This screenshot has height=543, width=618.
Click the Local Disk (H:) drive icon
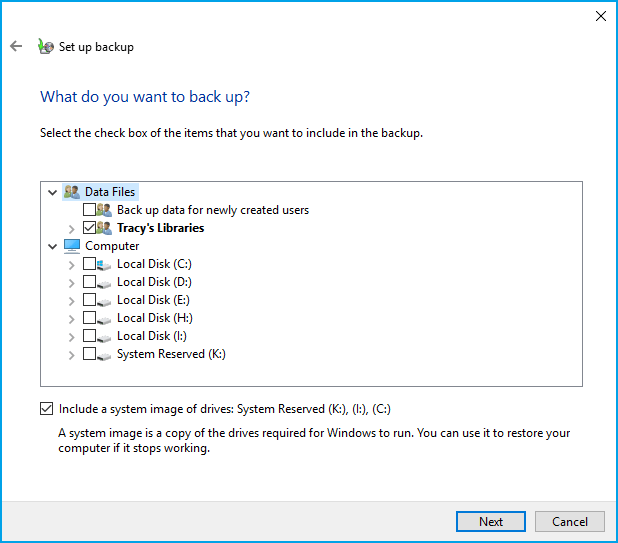[105, 318]
